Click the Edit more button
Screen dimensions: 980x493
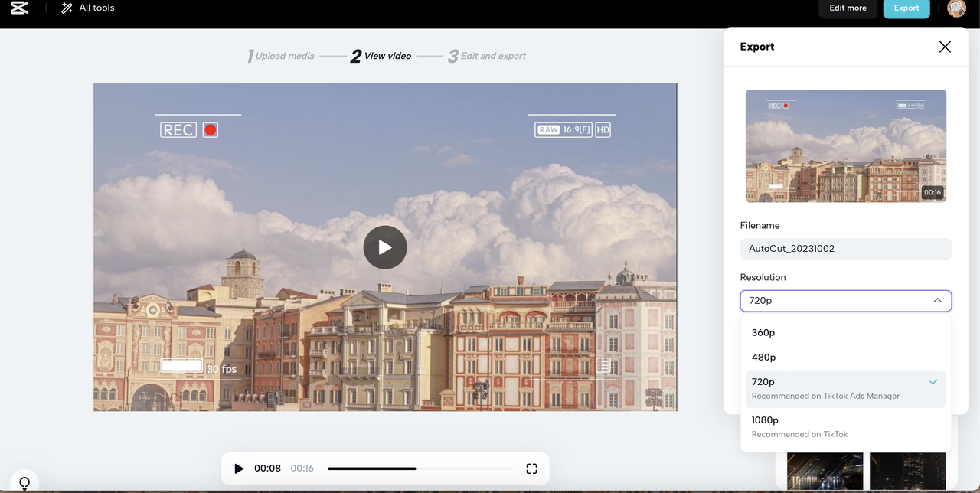point(848,8)
